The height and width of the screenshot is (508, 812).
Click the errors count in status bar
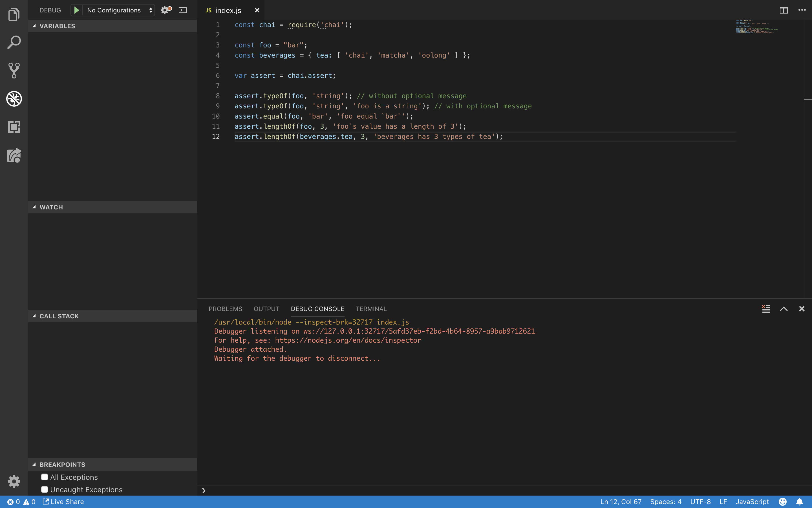pos(14,502)
